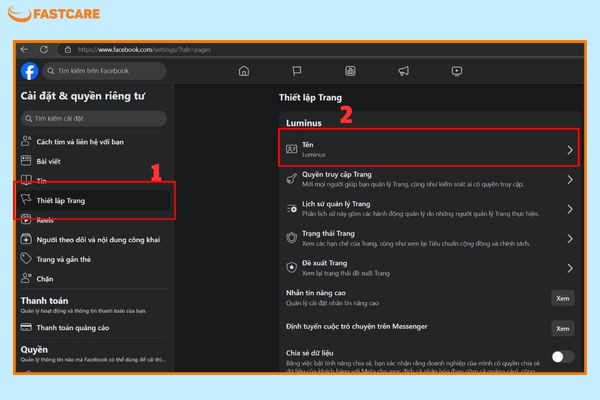600x400 pixels.
Task: Open the 'Chặn' settings item
Action: click(94, 279)
